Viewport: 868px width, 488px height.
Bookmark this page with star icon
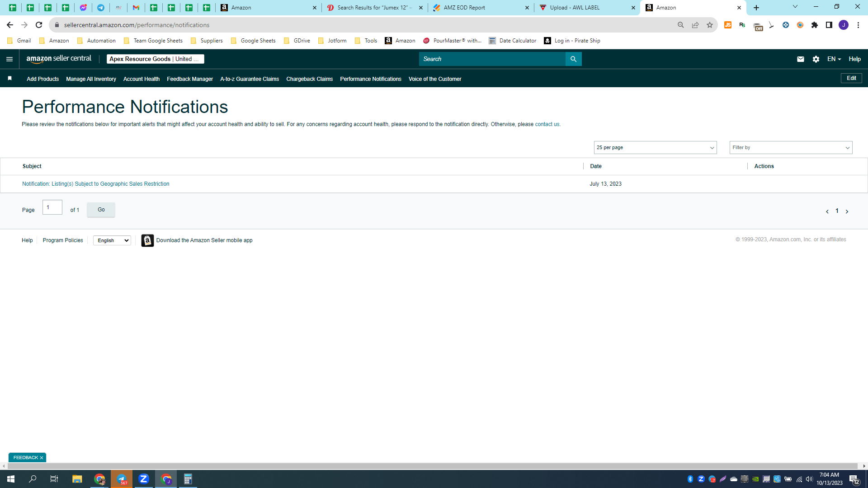[710, 25]
